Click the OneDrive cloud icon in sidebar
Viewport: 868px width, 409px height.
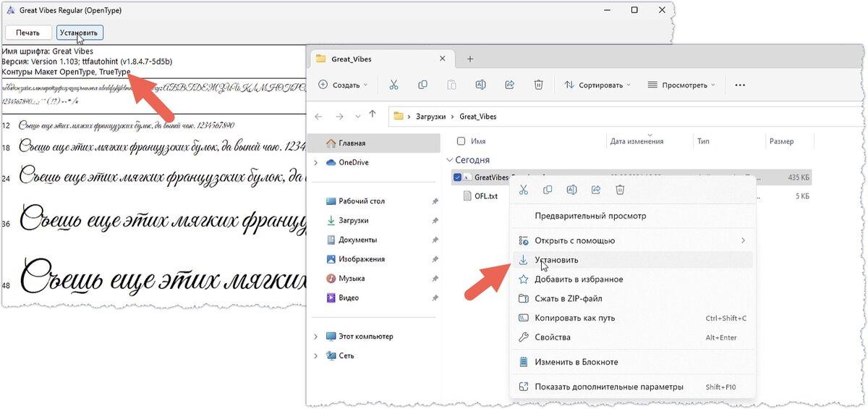pos(331,162)
